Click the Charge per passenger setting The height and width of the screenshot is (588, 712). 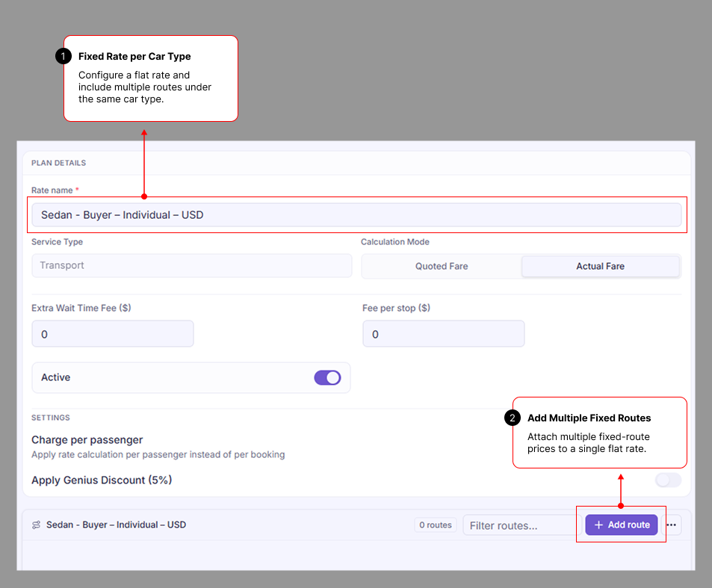[x=87, y=440]
